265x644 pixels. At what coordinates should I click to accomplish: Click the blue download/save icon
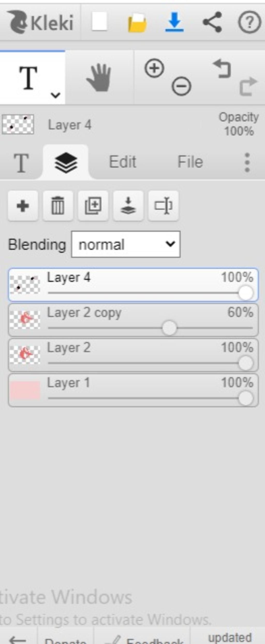(x=174, y=22)
